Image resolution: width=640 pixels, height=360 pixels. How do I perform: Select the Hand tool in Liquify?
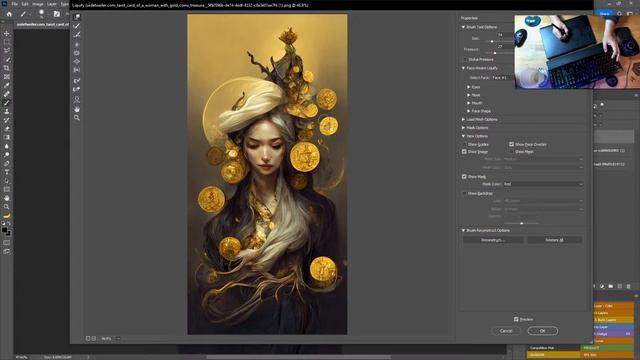(x=77, y=109)
